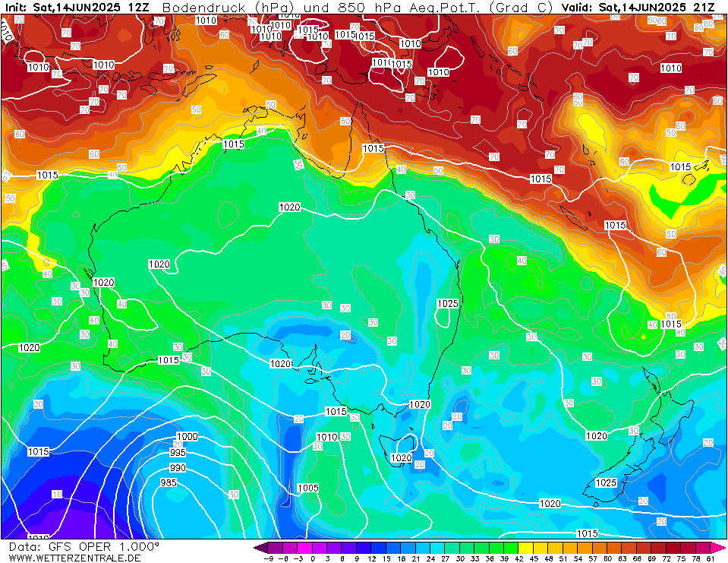Image resolution: width=728 pixels, height=563 pixels.
Task: Click the pink arrow at legend's upper end
Action: pyautogui.click(x=717, y=547)
